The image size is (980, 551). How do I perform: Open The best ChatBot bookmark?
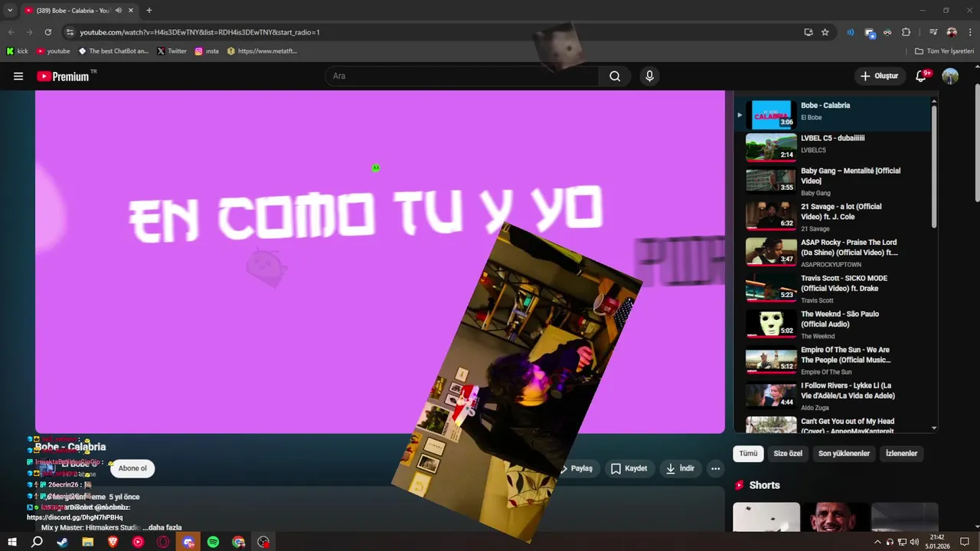pyautogui.click(x=113, y=51)
